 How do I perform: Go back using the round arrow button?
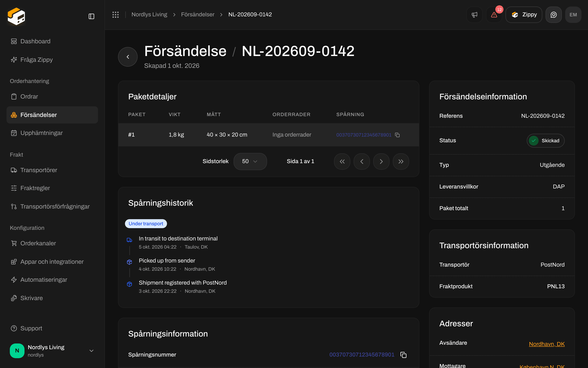pyautogui.click(x=128, y=57)
